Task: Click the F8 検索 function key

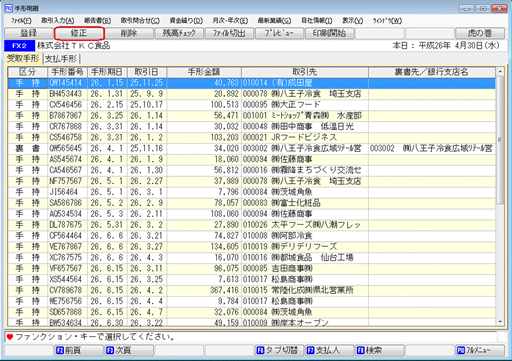Action: coord(379,350)
